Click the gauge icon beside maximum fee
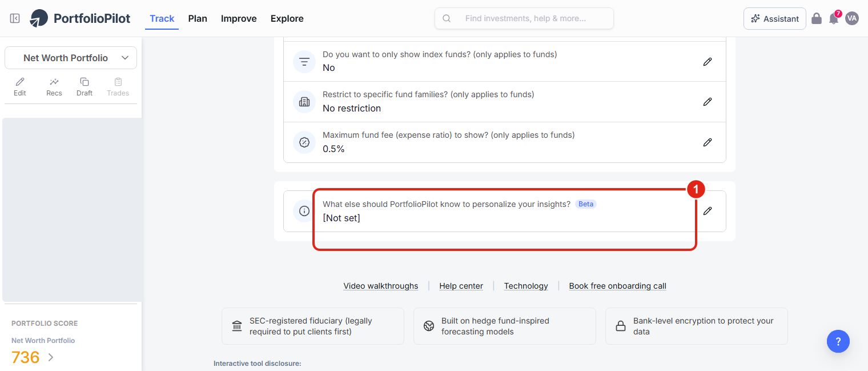Viewport: 868px width, 371px height. [x=304, y=142]
